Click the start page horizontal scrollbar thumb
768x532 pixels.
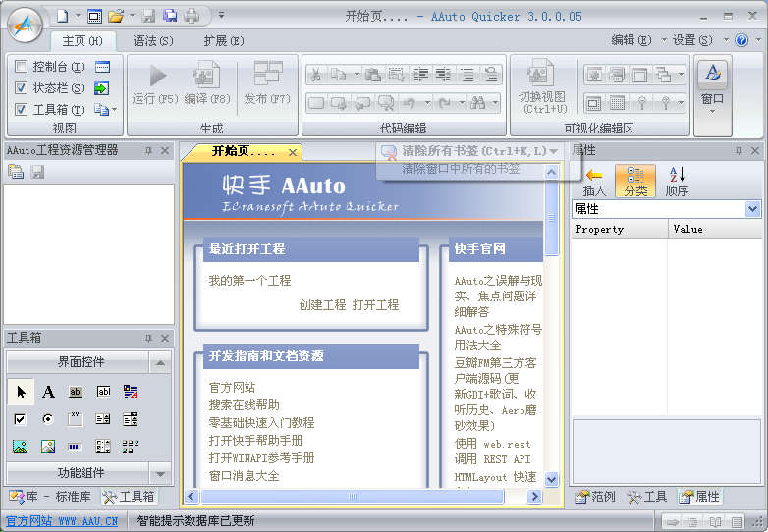click(x=353, y=496)
